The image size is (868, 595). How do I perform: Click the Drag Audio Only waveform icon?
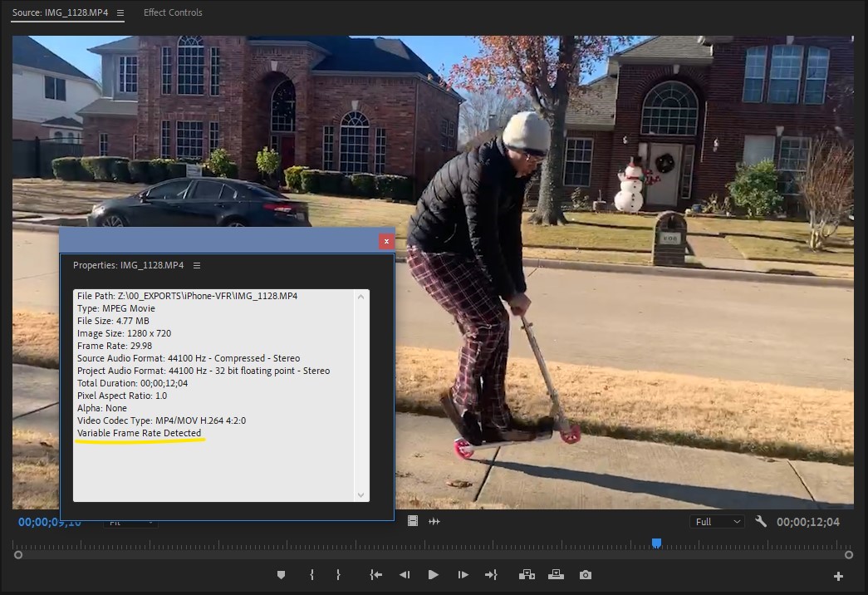[433, 521]
